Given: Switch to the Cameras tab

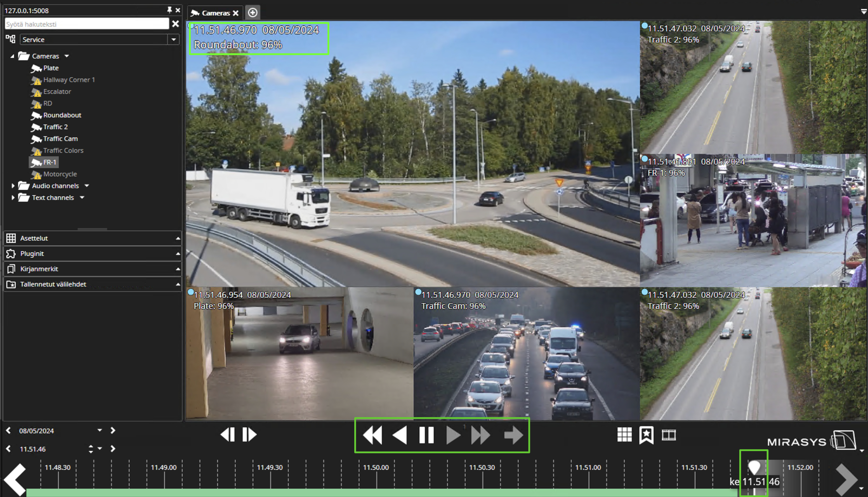Looking at the screenshot, I should pos(215,13).
